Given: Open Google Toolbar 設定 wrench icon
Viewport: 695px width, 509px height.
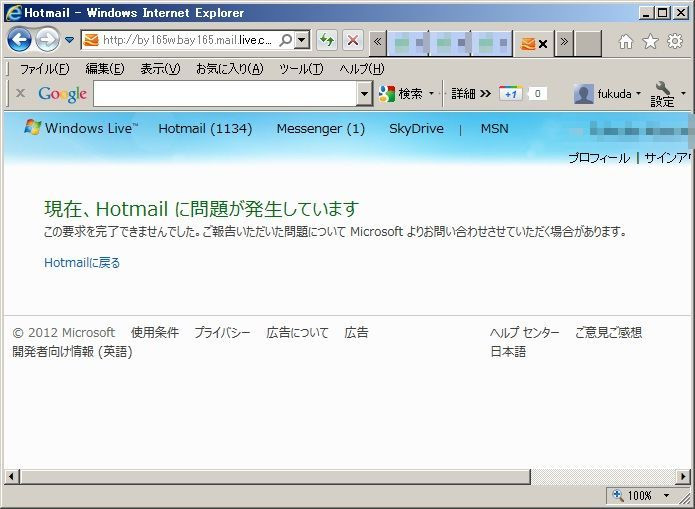Looking at the screenshot, I should point(662,94).
